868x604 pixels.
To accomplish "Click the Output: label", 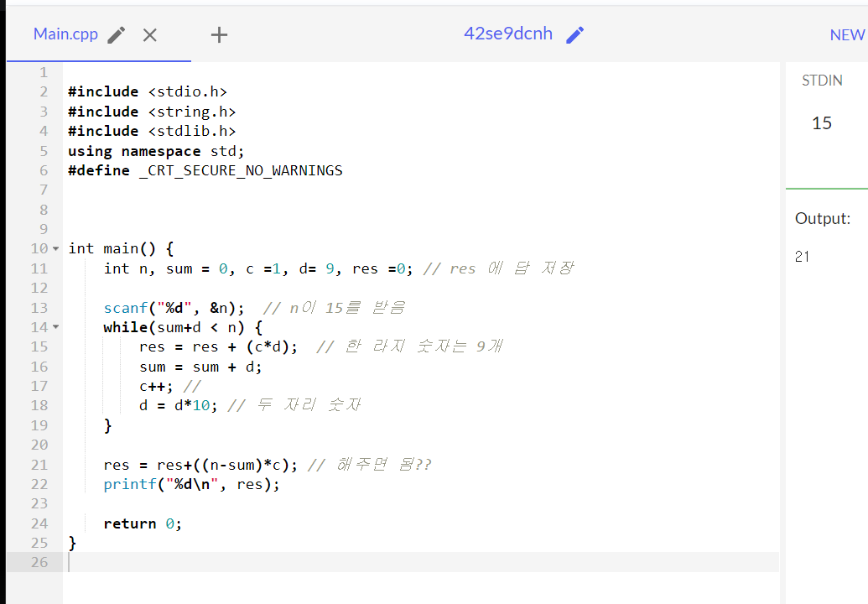I will [823, 219].
